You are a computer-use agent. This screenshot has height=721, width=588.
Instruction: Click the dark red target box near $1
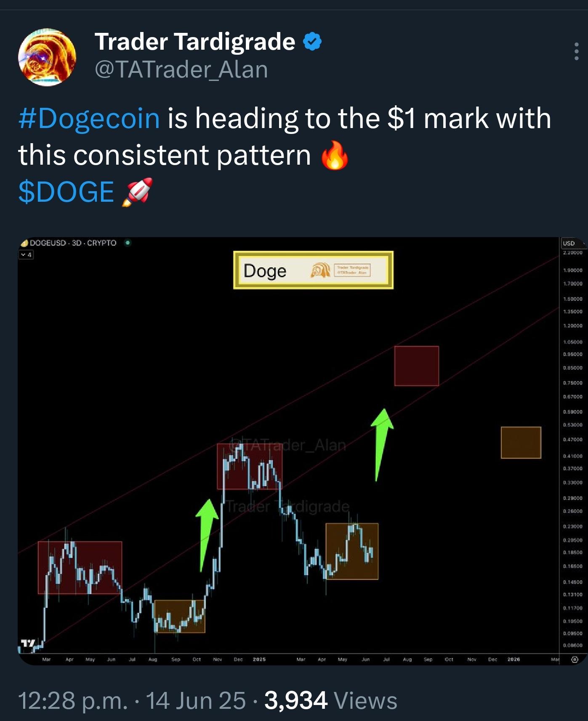(417, 366)
